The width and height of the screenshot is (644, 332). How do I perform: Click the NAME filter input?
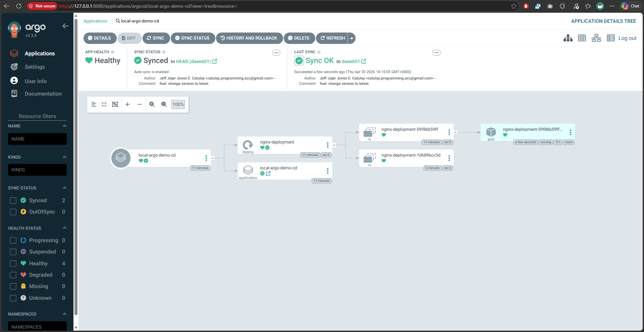coord(37,139)
